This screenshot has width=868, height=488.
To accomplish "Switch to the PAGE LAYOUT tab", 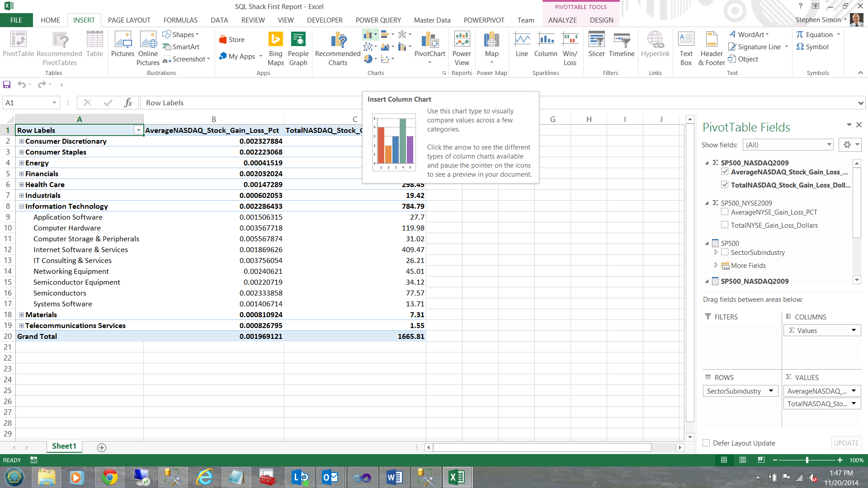I will [x=129, y=20].
